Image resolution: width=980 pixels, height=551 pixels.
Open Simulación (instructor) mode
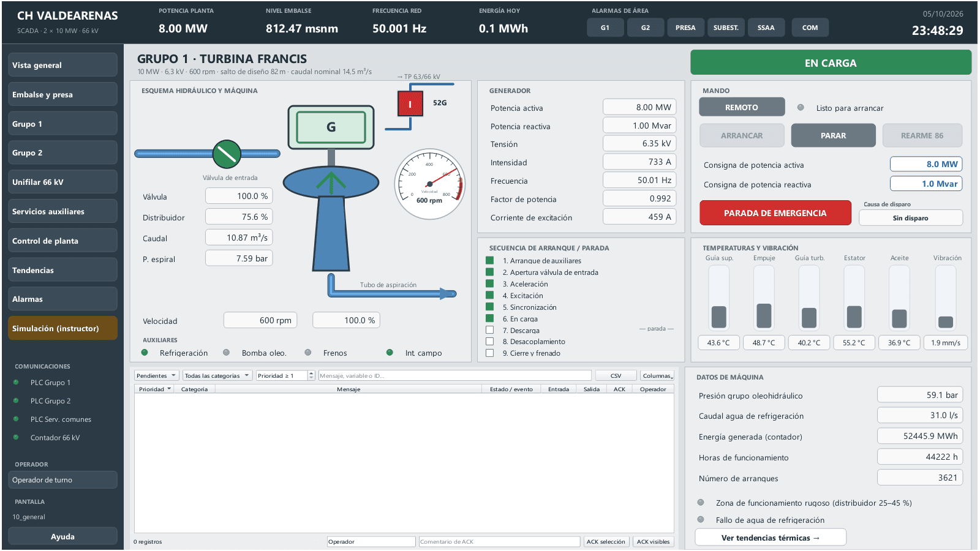click(62, 328)
